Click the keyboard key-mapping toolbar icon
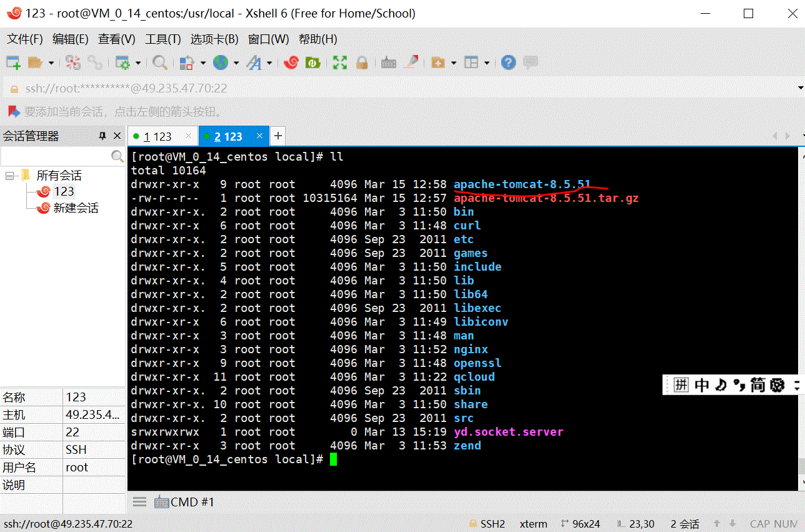The height and width of the screenshot is (532, 805). pyautogui.click(x=389, y=63)
